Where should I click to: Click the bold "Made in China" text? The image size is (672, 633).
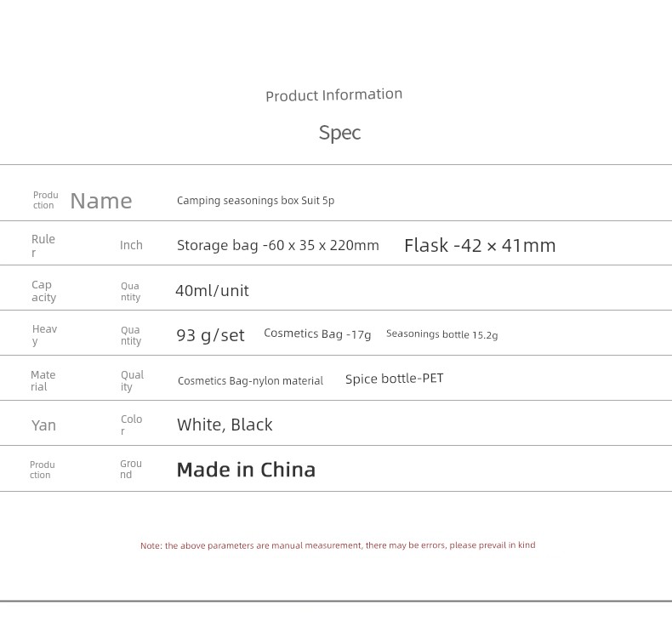pos(246,470)
